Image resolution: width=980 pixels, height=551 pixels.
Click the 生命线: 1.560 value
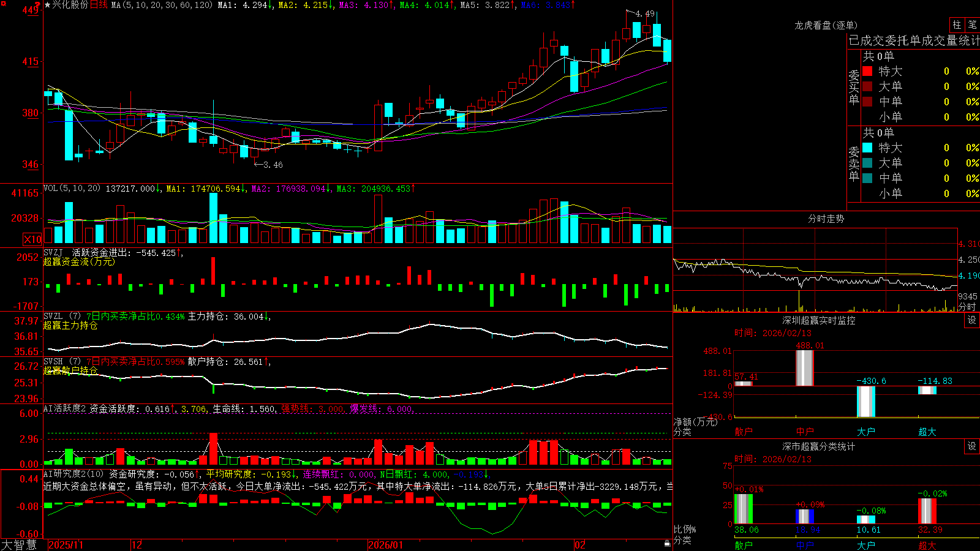point(244,408)
